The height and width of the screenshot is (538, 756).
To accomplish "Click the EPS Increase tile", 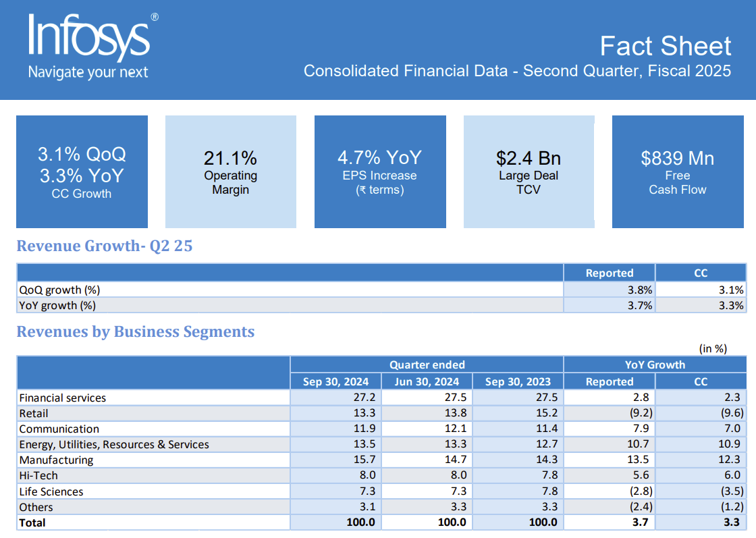I will click(x=379, y=171).
